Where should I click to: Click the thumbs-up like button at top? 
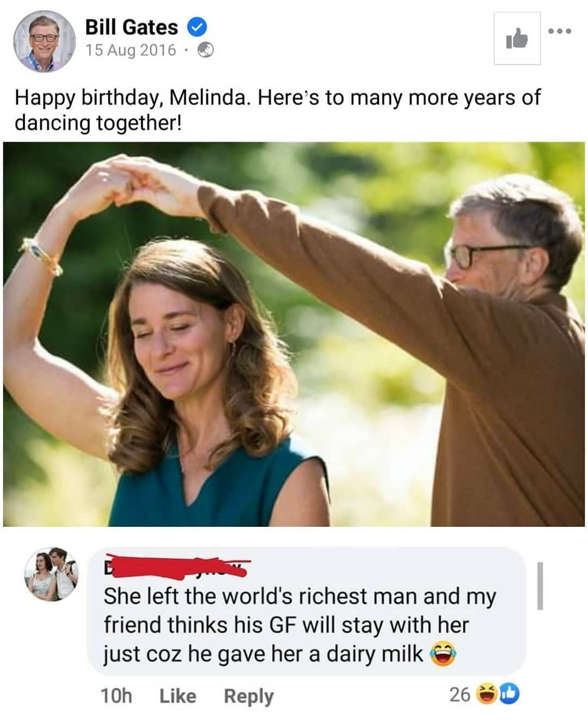517,39
